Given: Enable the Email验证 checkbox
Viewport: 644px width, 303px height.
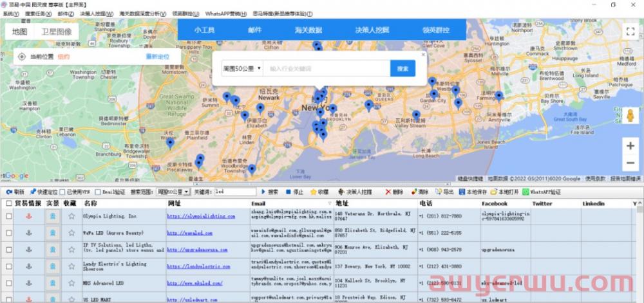Looking at the screenshot, I should tap(98, 192).
